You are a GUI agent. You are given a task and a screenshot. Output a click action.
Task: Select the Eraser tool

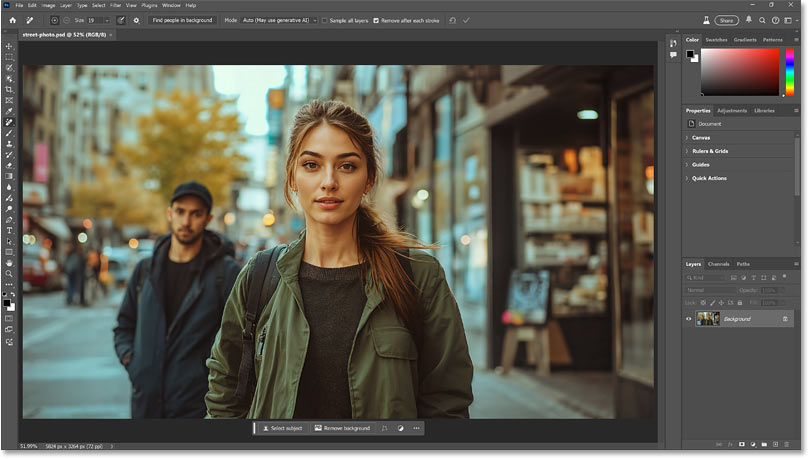9,166
